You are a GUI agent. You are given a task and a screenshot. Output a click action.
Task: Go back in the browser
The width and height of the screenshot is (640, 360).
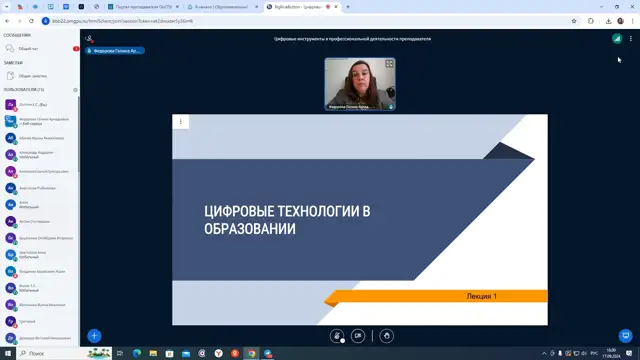(x=7, y=21)
